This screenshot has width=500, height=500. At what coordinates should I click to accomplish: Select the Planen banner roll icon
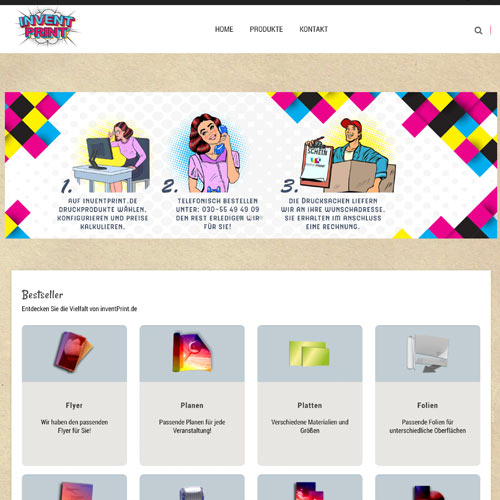[x=192, y=352]
